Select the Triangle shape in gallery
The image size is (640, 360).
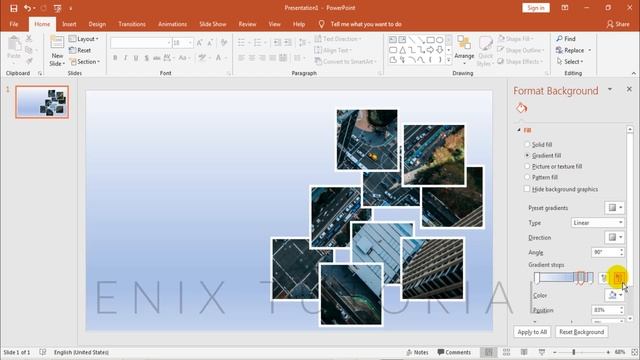(x=402, y=50)
